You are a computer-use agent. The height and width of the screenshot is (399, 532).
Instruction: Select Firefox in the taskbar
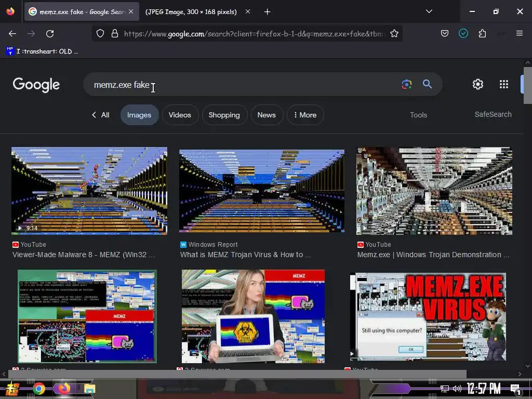tap(63, 389)
